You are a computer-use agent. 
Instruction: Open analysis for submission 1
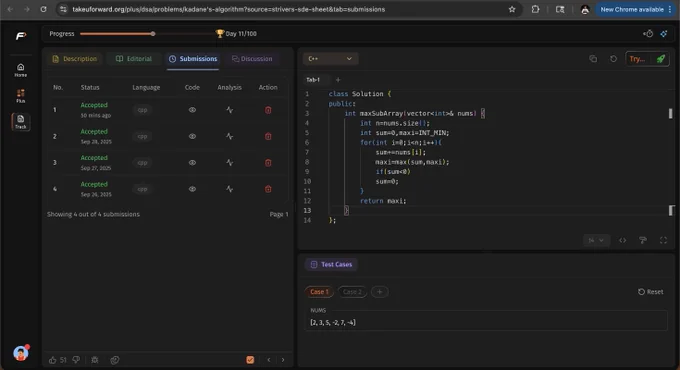pos(229,110)
